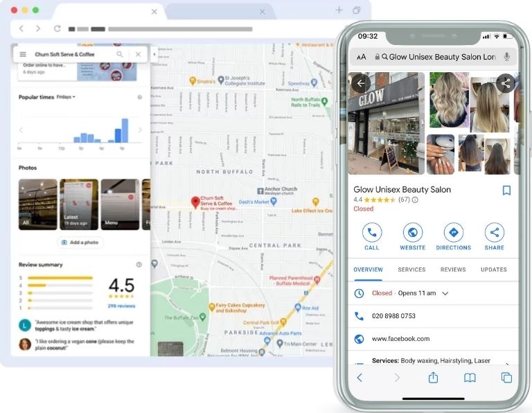Tap the share icon over salon photos
Screen dimensions: 532x413
(506, 83)
